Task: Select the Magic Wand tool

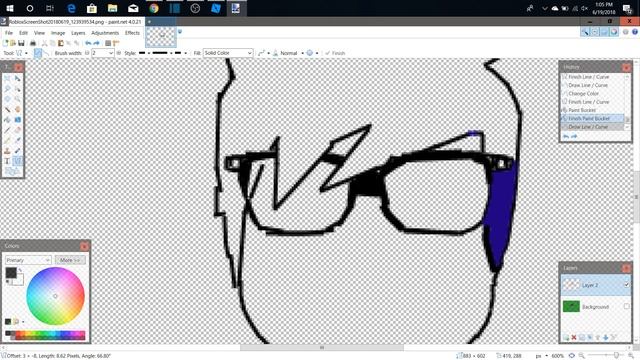Action: tap(7, 109)
